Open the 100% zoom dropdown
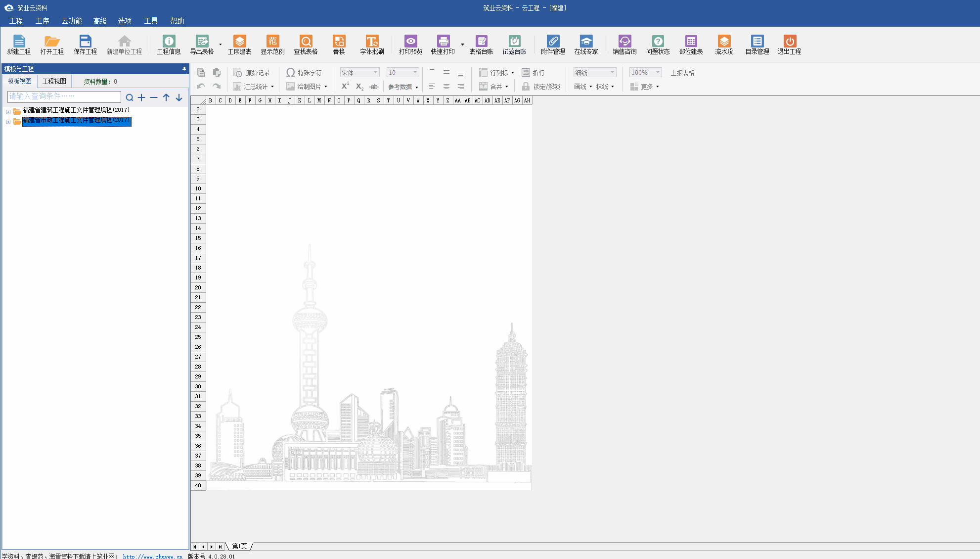The width and height of the screenshot is (980, 559). click(x=658, y=73)
